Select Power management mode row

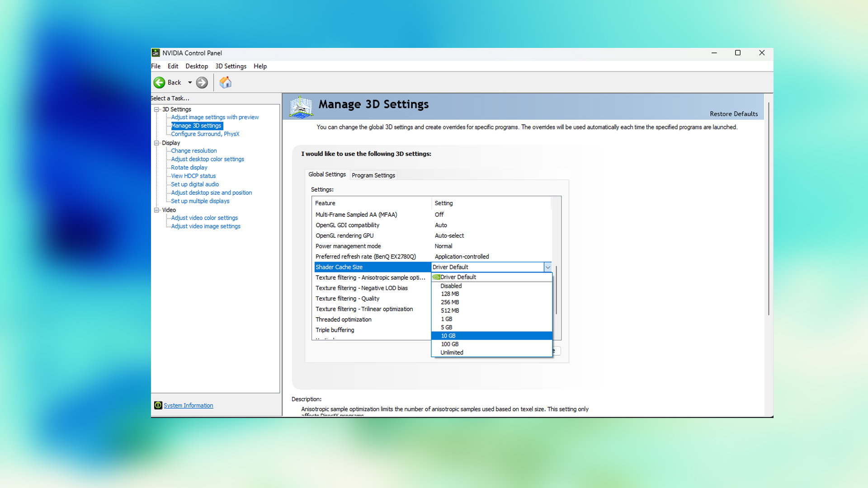433,246
